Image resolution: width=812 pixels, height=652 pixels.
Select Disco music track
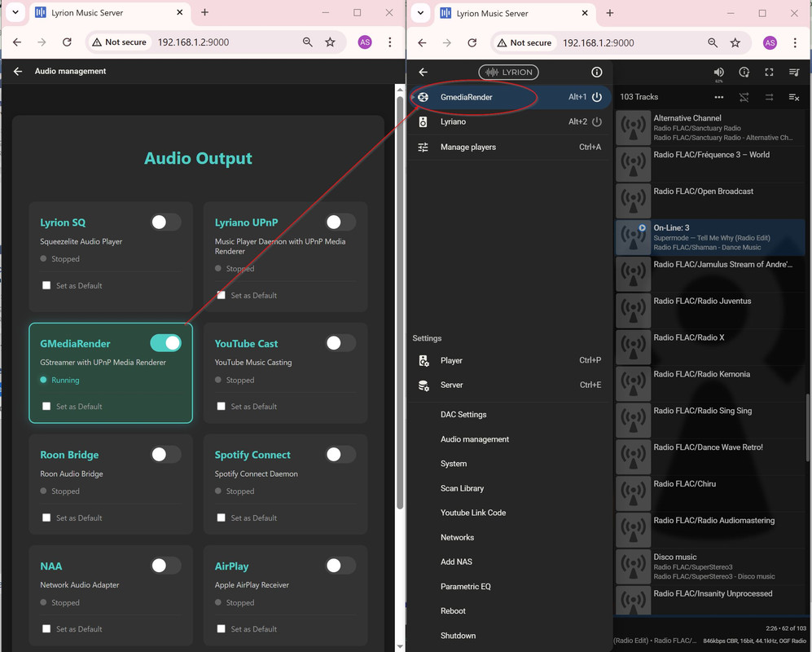pos(710,566)
